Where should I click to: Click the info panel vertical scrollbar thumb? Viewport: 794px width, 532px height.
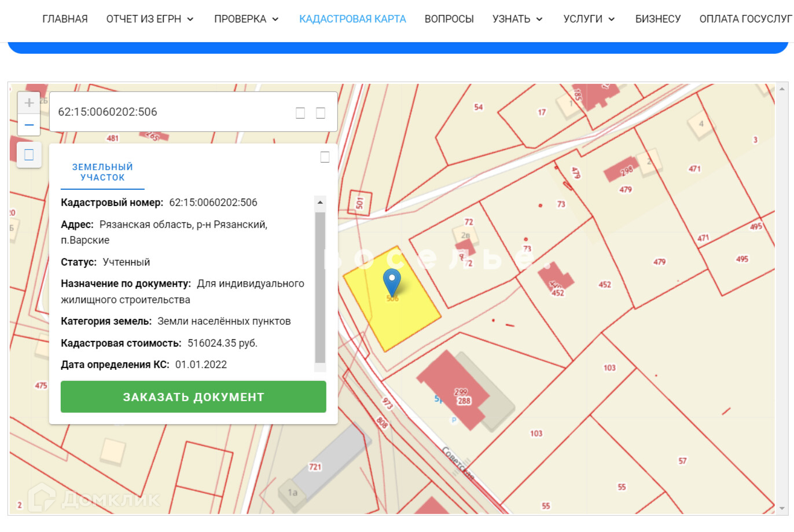click(320, 287)
